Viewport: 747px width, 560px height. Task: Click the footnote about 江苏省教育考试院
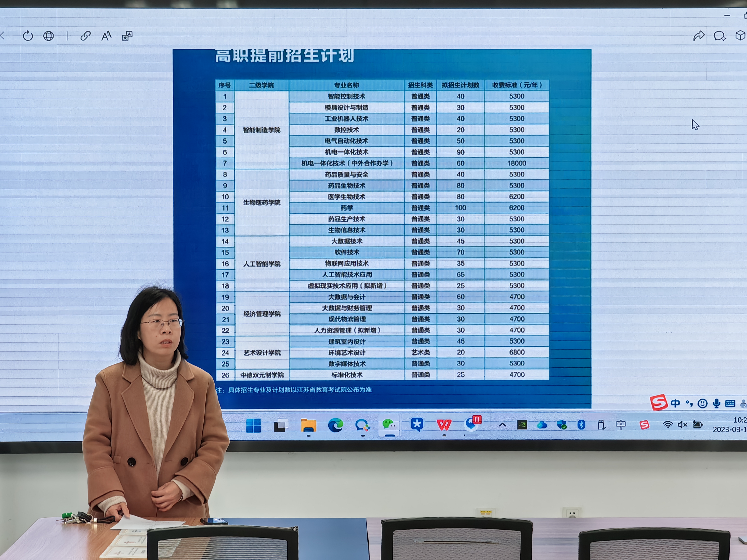[x=294, y=390]
